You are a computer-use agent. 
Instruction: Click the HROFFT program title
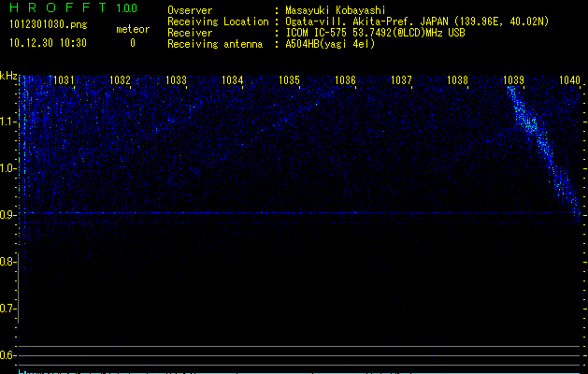click(58, 7)
